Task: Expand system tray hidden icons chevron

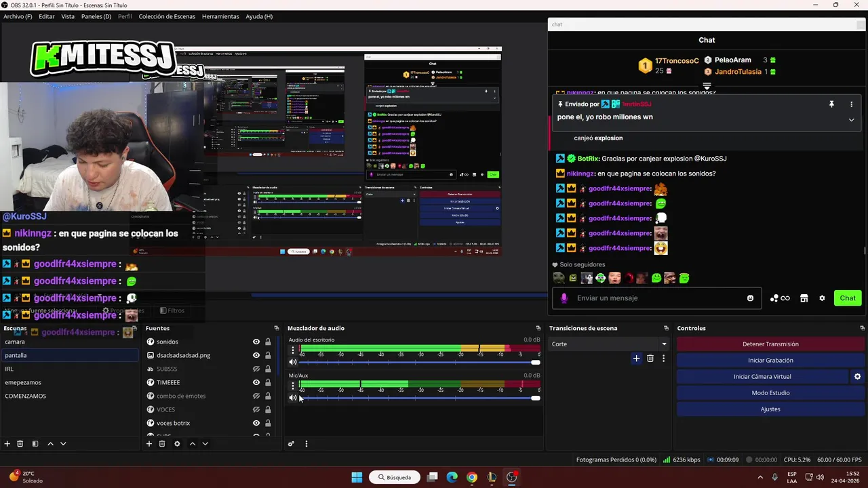Action: click(759, 477)
